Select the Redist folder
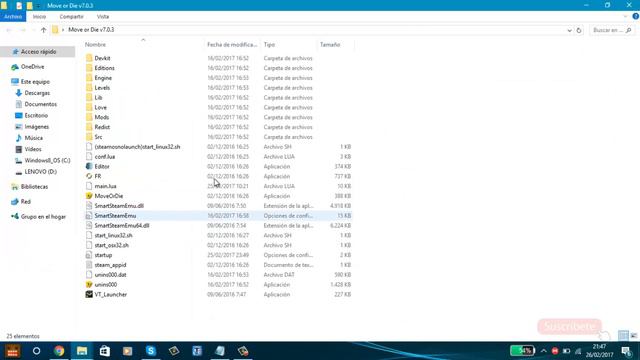640x360 pixels. click(102, 127)
